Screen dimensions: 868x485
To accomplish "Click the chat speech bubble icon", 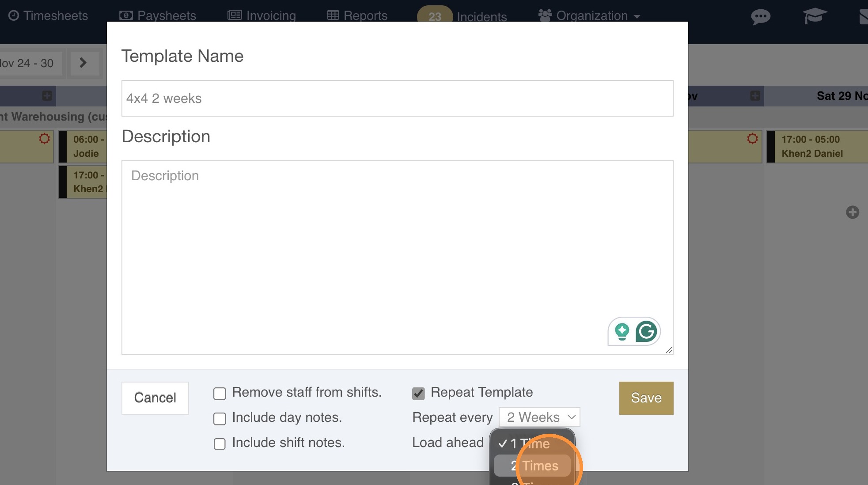I will pyautogui.click(x=760, y=17).
